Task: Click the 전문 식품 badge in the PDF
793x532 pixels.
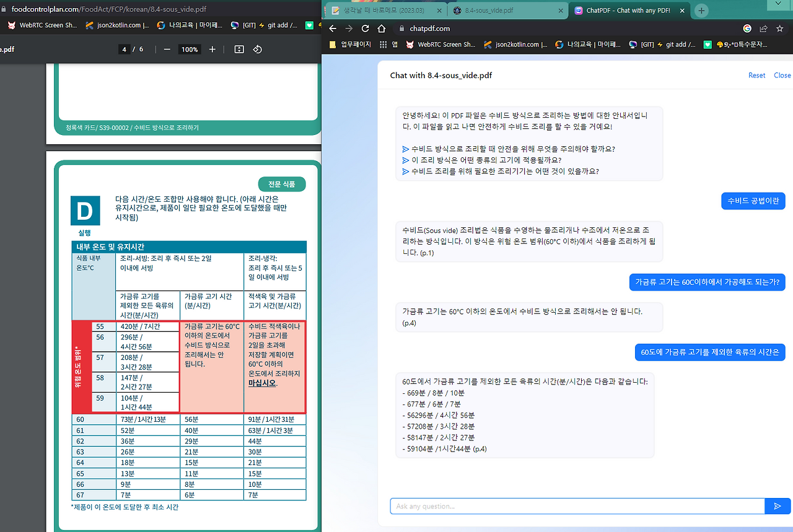Action: 282,184
